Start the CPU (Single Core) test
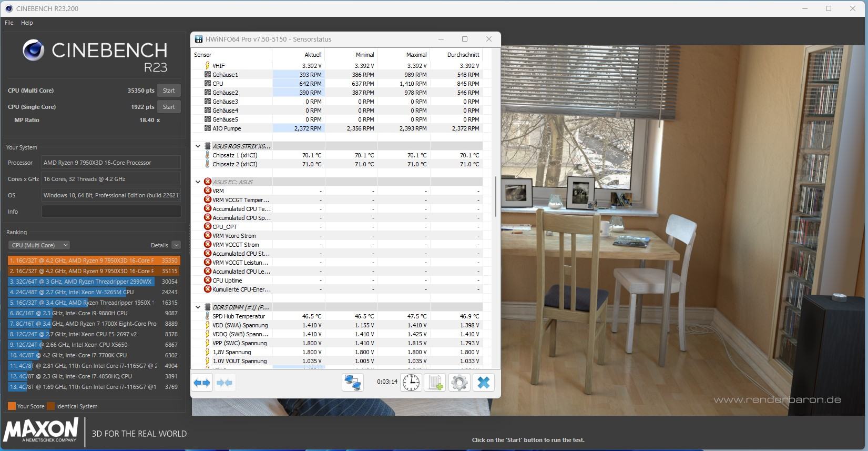868x451 pixels. (169, 107)
